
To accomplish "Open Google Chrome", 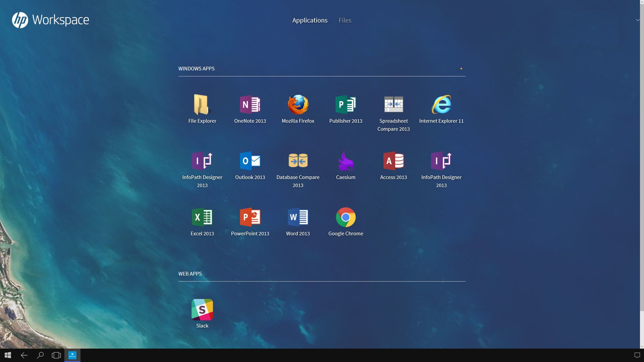I will point(345,222).
